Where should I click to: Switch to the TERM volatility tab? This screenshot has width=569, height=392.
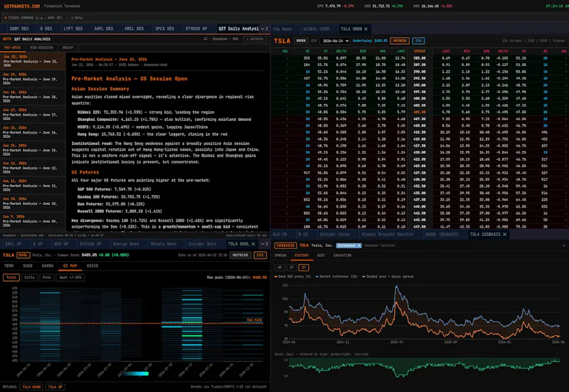[x=9, y=266]
